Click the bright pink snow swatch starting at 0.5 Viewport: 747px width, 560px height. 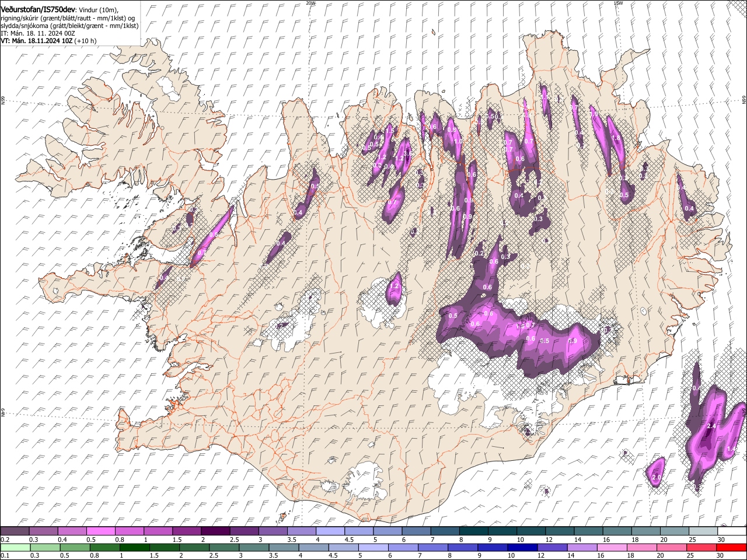[100, 531]
